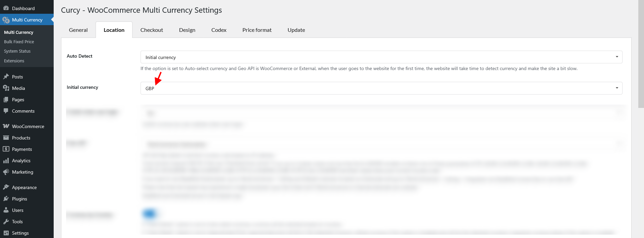Click the Auto Detect field label

tap(79, 56)
